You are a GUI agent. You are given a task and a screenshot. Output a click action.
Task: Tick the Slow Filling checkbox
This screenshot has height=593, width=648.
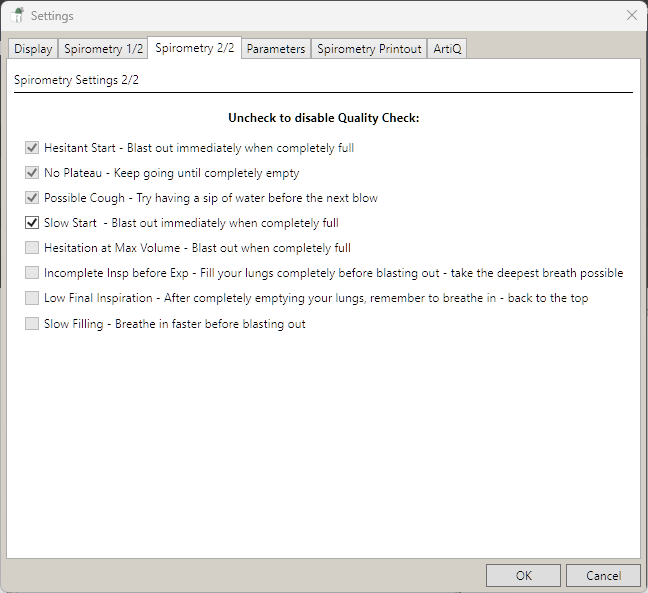point(32,323)
